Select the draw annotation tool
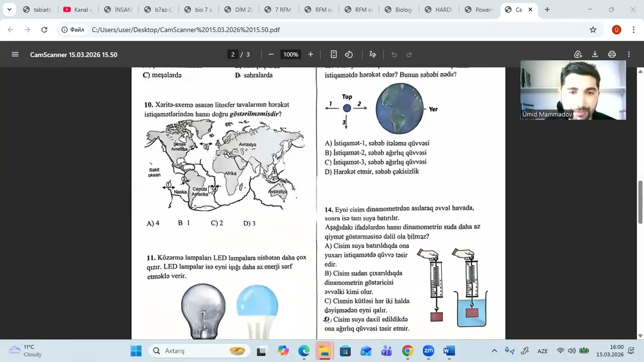 [x=373, y=54]
